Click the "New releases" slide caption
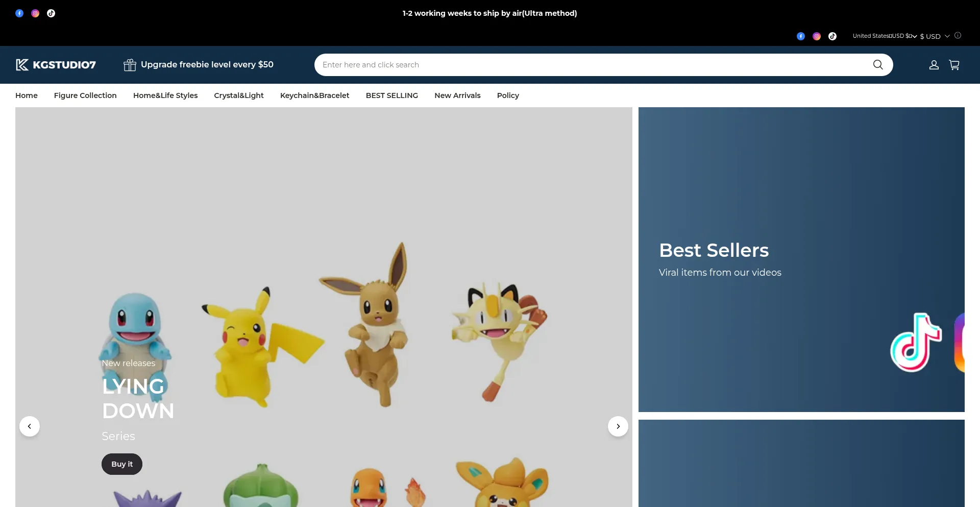This screenshot has height=507, width=980. click(129, 363)
